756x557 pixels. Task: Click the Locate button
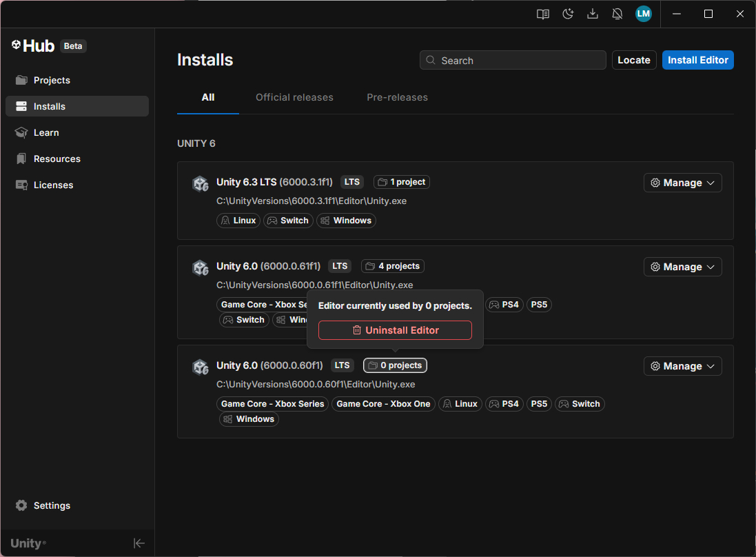pyautogui.click(x=633, y=60)
